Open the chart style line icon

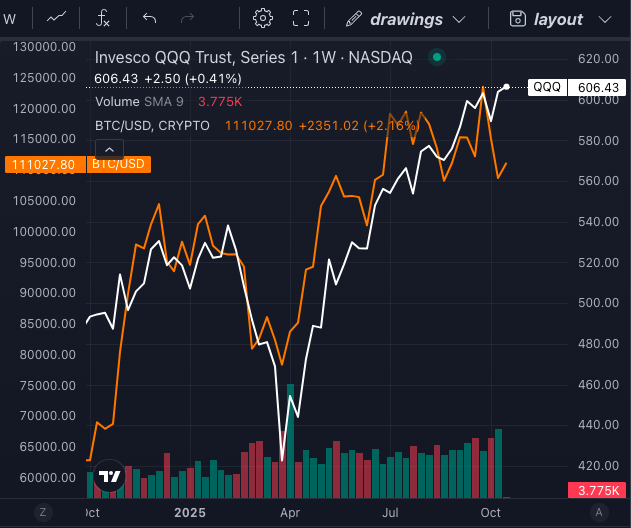(57, 18)
